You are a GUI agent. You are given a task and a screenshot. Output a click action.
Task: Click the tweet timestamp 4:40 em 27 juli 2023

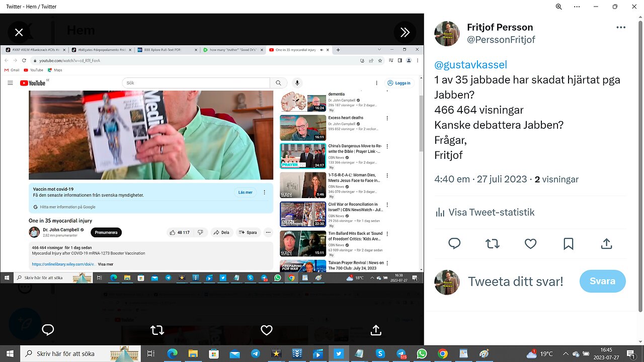(x=480, y=179)
